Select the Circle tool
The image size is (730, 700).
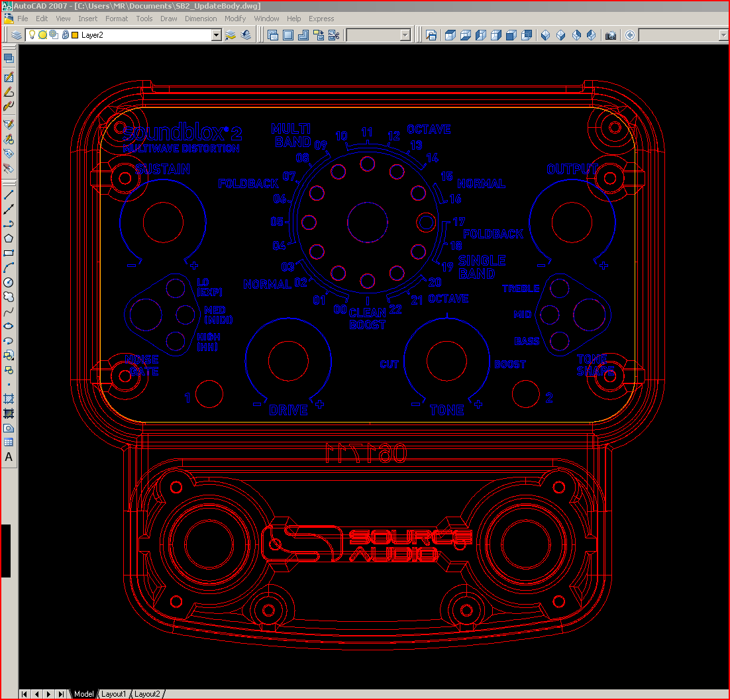(x=9, y=283)
